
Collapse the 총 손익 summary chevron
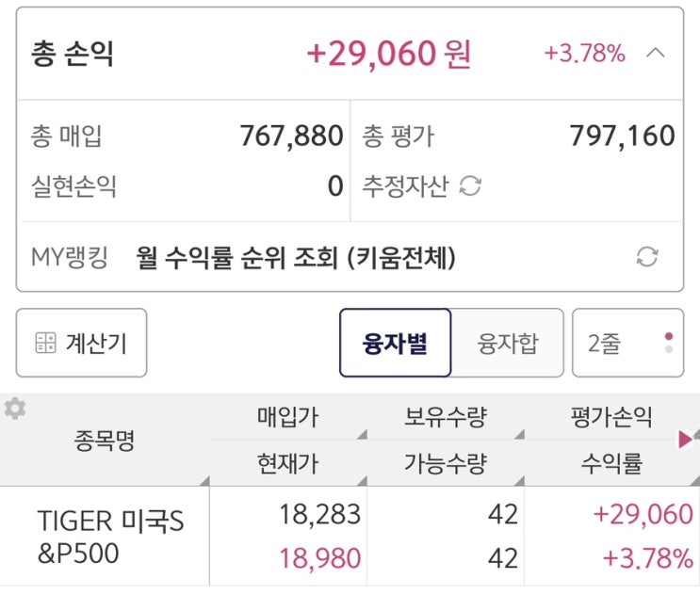[656, 53]
